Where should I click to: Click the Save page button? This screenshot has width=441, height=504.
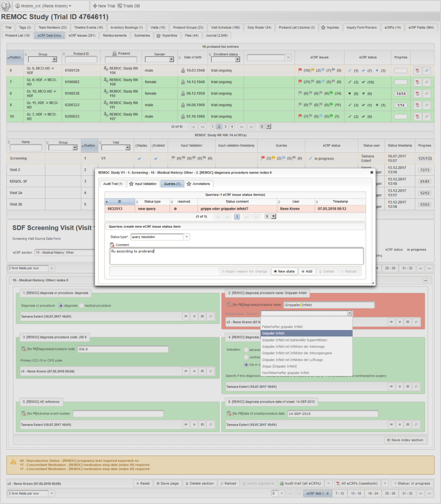pos(167,483)
